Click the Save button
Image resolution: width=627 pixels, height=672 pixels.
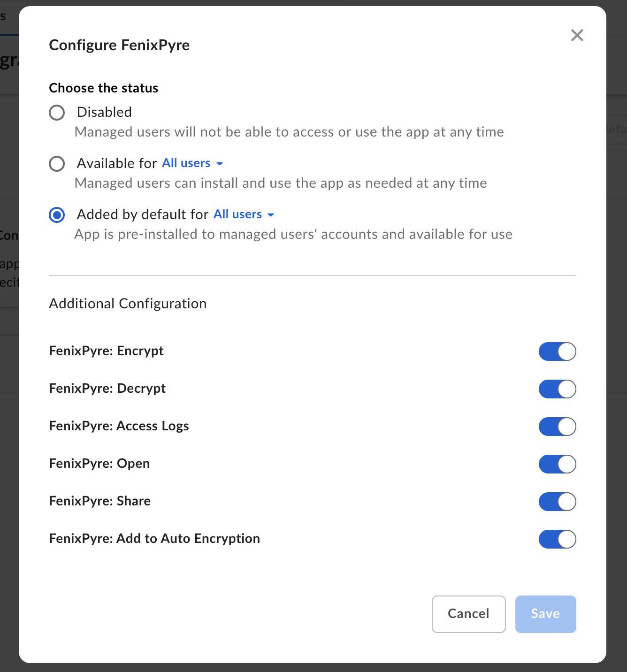(x=545, y=614)
